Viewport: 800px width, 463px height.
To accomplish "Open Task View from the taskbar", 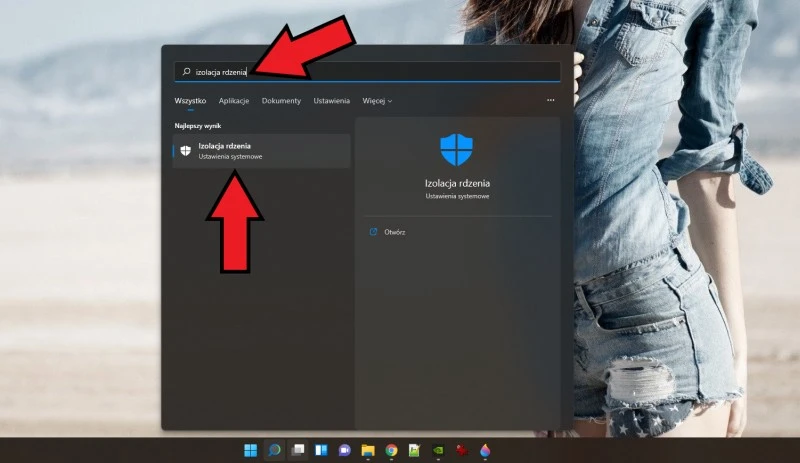I will 298,450.
